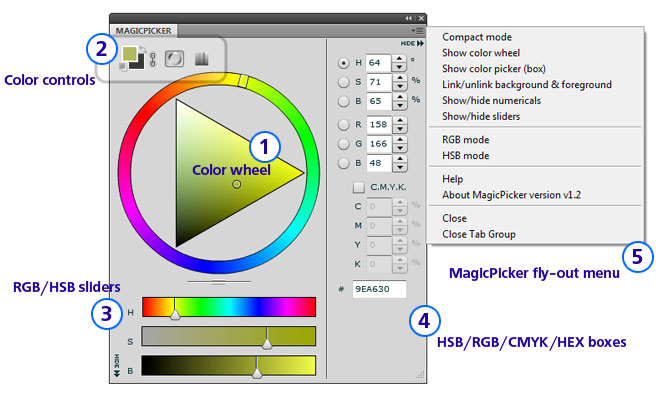The height and width of the screenshot is (396, 656).
Task: Choose Show color wheel menu item
Action: [481, 53]
